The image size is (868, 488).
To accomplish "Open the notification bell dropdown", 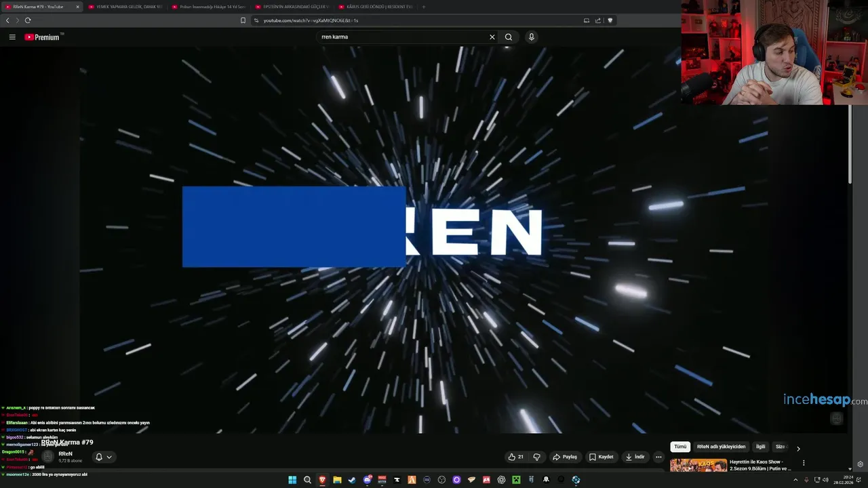I will 104,457.
